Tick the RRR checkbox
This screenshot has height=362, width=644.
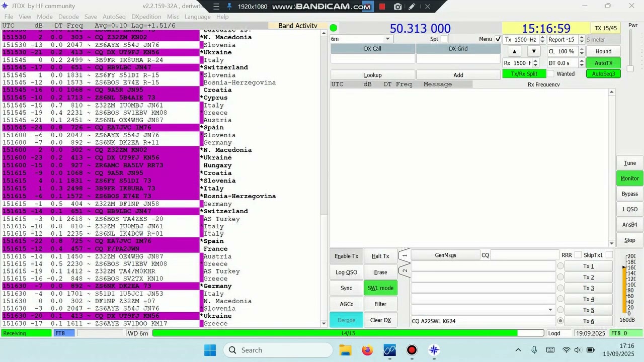(x=578, y=255)
